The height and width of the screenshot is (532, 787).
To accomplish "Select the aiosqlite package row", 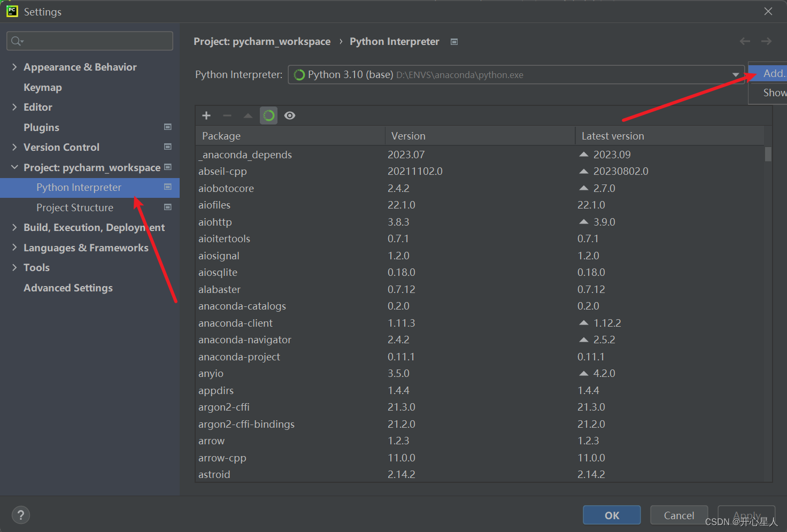I will pyautogui.click(x=480, y=272).
